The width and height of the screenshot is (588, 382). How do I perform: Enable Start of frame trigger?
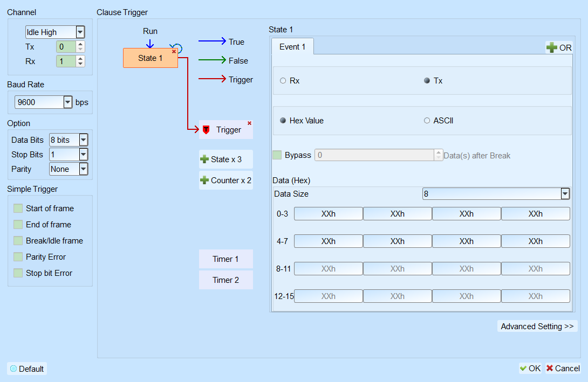click(x=18, y=208)
